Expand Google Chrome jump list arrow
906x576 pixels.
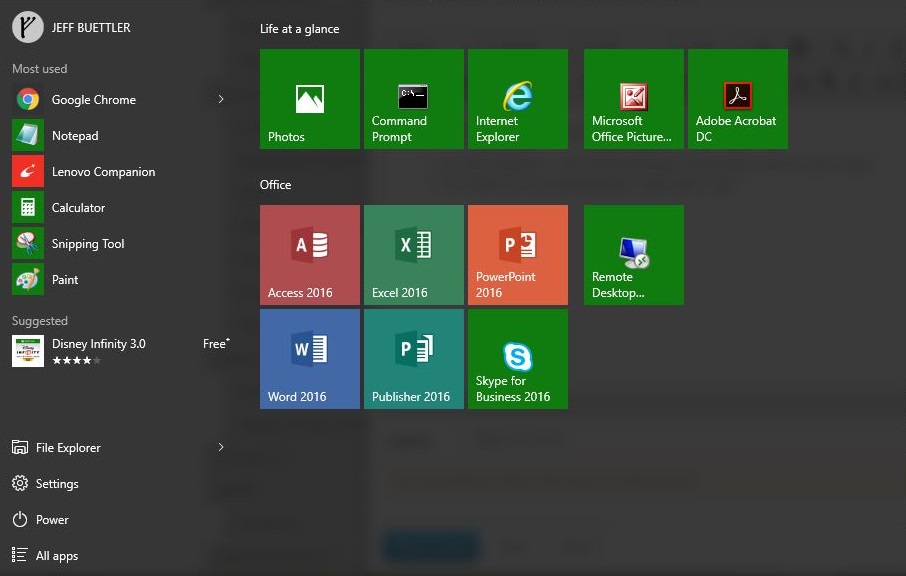(221, 99)
